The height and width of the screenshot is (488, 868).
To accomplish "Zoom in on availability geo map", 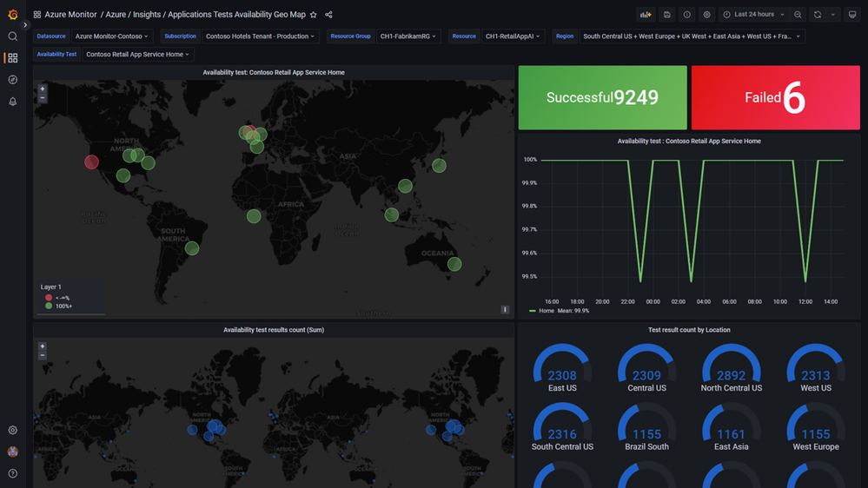I will click(x=42, y=89).
